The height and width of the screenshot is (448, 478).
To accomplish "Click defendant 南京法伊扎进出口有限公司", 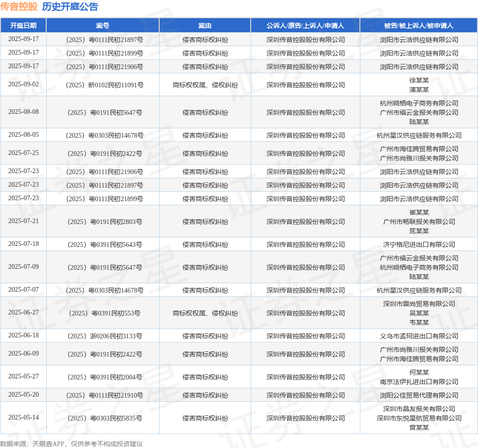I will (419, 382).
